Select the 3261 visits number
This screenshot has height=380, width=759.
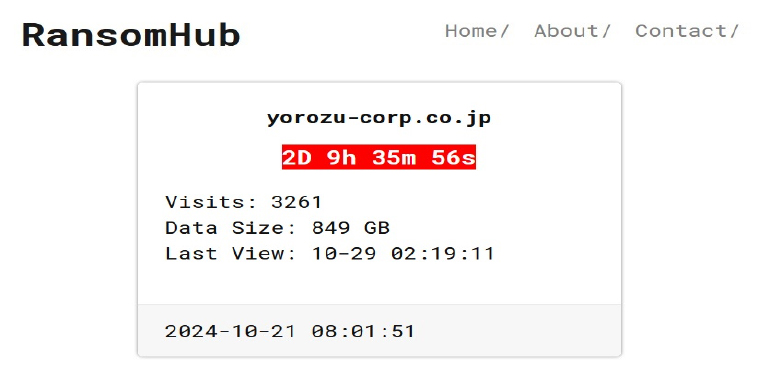pos(296,202)
